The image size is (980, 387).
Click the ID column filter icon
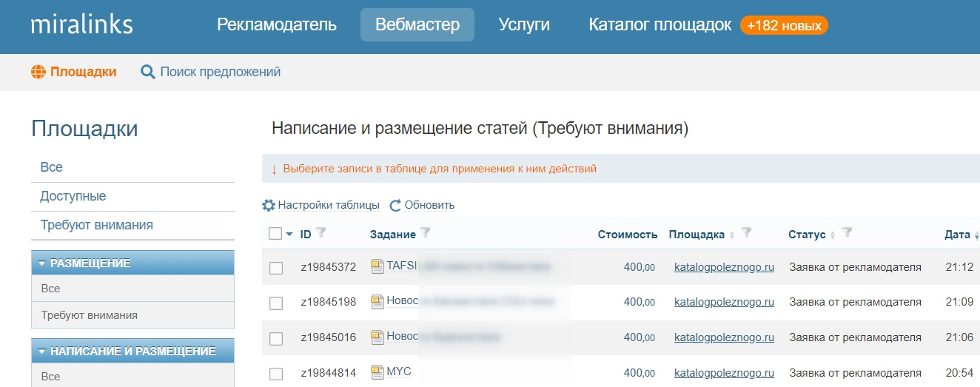pos(320,234)
